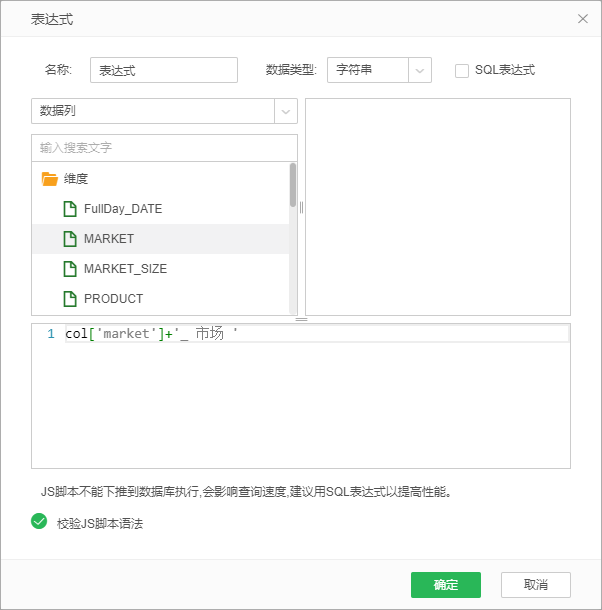This screenshot has width=602, height=610.
Task: Click the vertical splitter handle between panels
Action: (x=302, y=208)
